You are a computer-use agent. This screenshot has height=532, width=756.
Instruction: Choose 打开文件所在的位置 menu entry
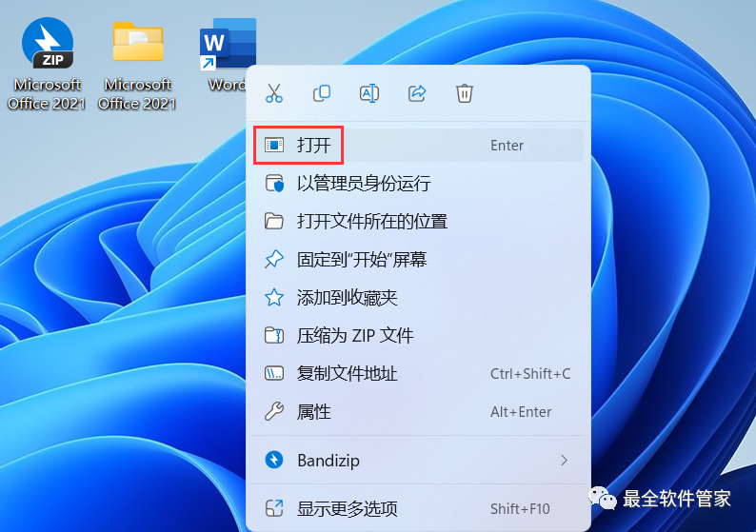pos(418,221)
